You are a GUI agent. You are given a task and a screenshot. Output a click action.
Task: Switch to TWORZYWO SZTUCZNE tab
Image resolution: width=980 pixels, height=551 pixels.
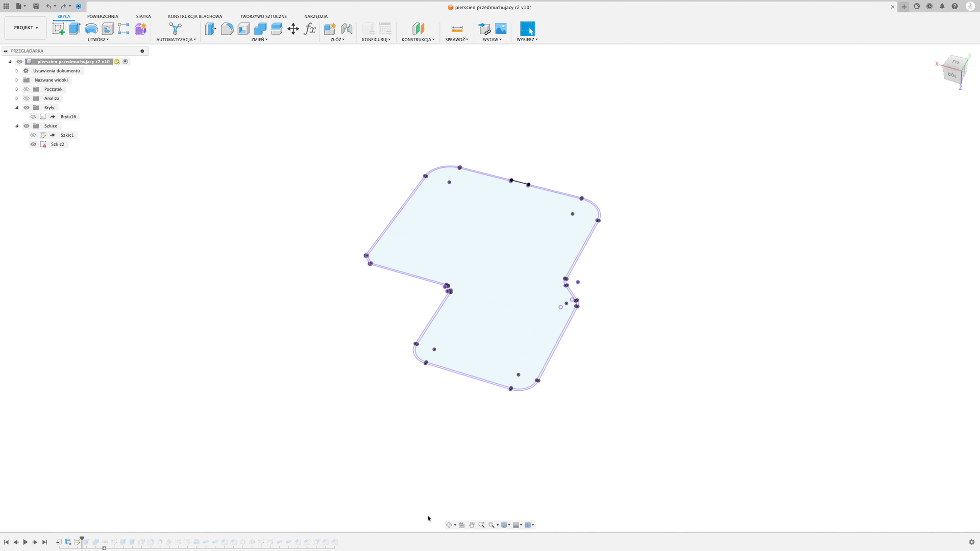(263, 16)
